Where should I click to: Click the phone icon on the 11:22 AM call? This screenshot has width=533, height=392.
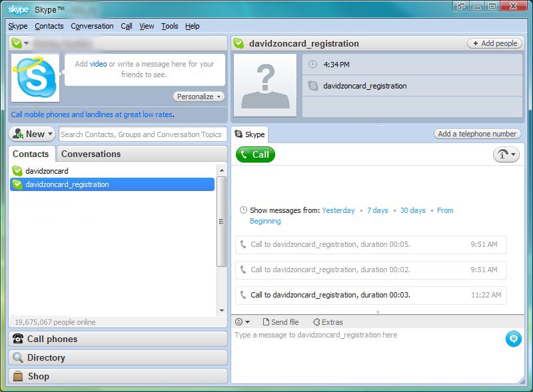(x=243, y=295)
